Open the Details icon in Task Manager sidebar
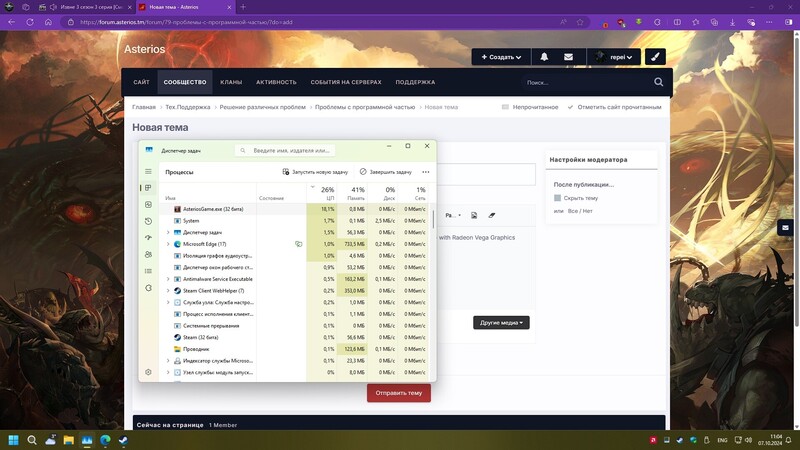Image resolution: width=800 pixels, height=450 pixels. pos(148,271)
